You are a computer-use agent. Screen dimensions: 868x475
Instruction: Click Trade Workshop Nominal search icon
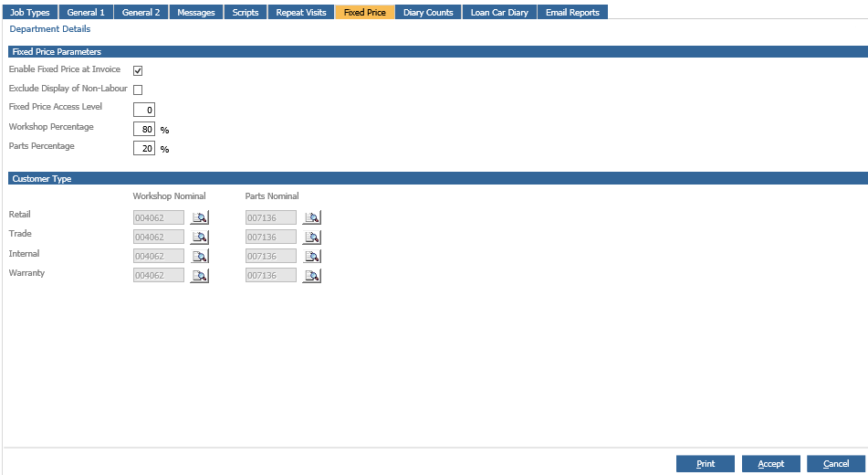click(x=199, y=237)
